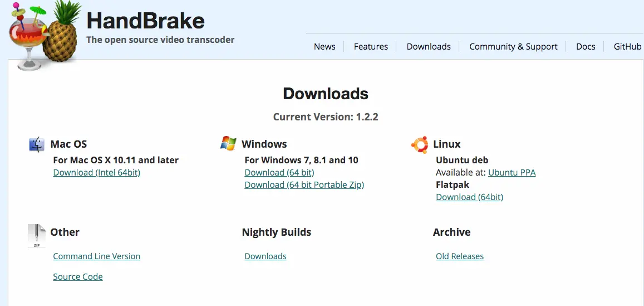Download the Mac Intel 64bit build
Screen dimensions: 644x306
pyautogui.click(x=97, y=173)
